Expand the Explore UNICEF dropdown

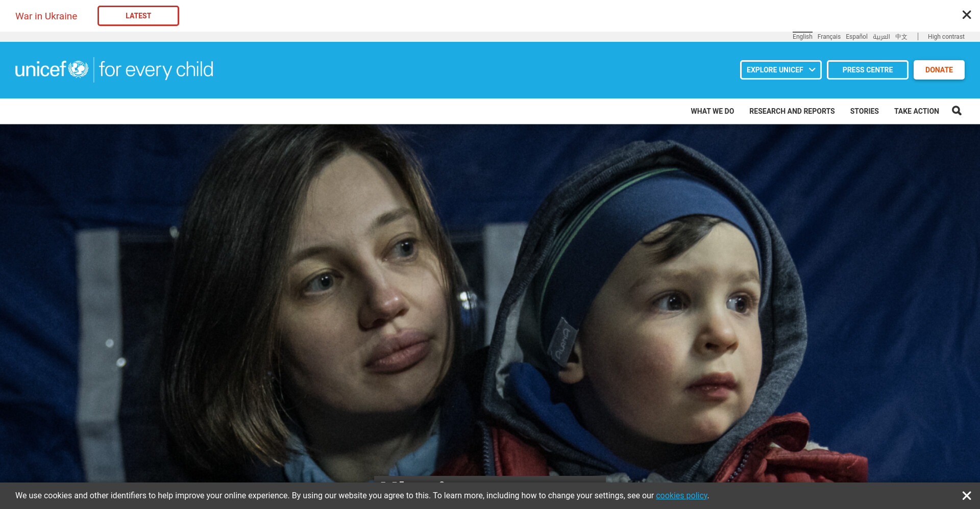click(780, 70)
